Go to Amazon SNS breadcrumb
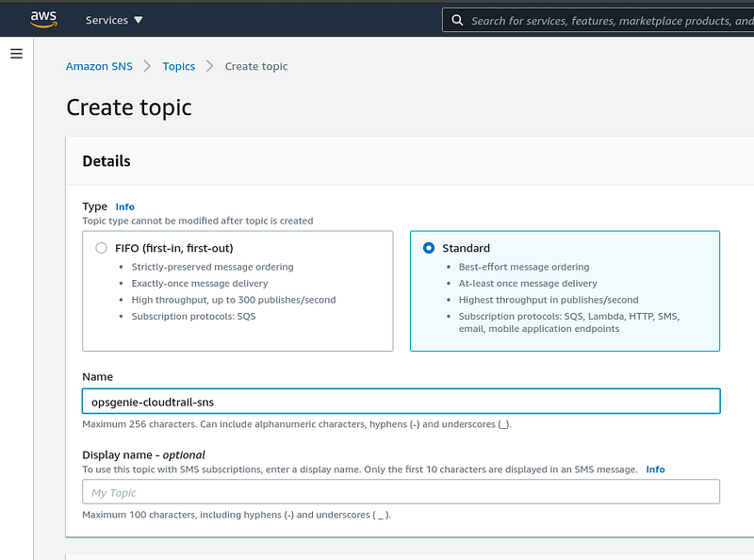Screen dimensions: 754x560 coord(99,66)
